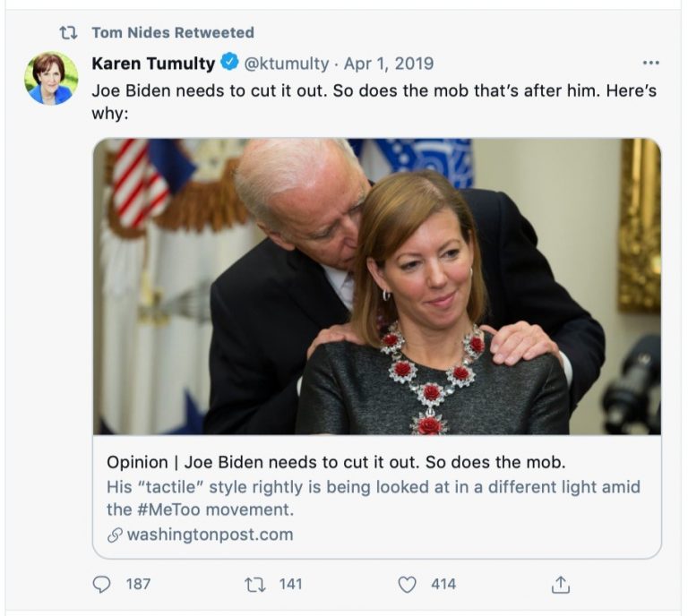Open the @ktumulty handle
The width and height of the screenshot is (688, 616).
tap(286, 64)
